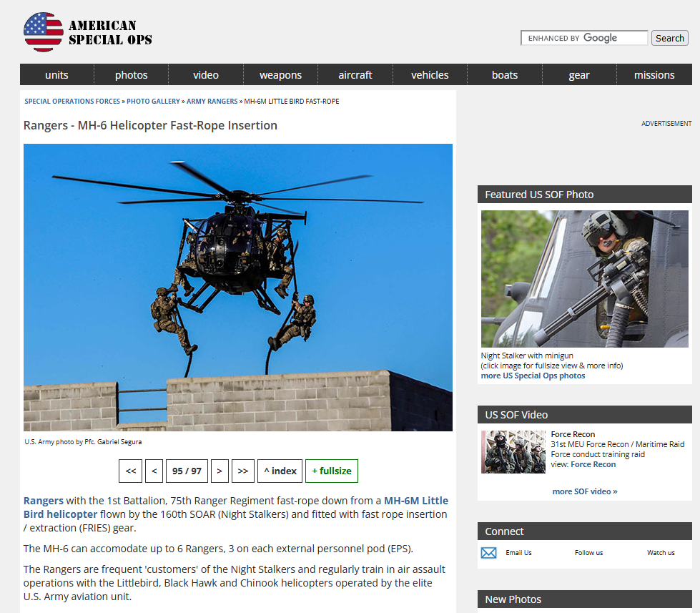Screen dimensions: 700x613
Task: Click the Email Us text link
Action: coord(518,553)
